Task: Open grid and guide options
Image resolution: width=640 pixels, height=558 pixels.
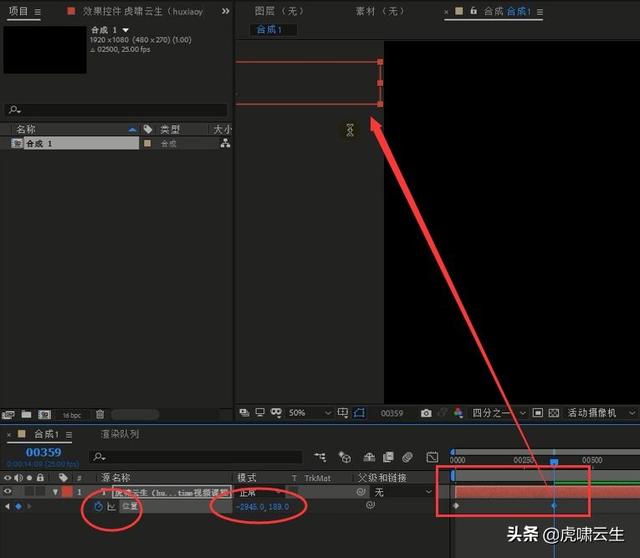Action: [342, 413]
